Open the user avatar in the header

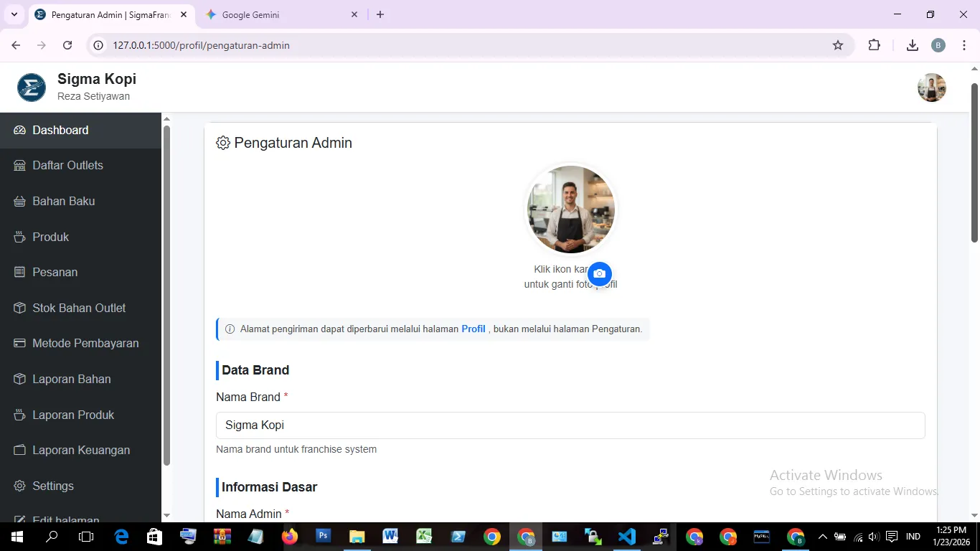[931, 88]
